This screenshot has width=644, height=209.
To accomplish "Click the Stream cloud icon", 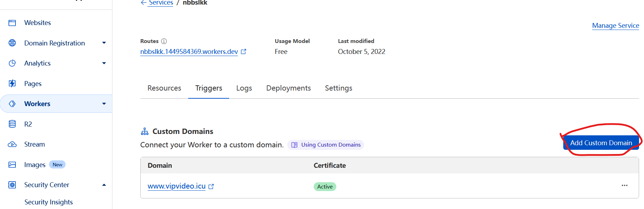I will [12, 145].
